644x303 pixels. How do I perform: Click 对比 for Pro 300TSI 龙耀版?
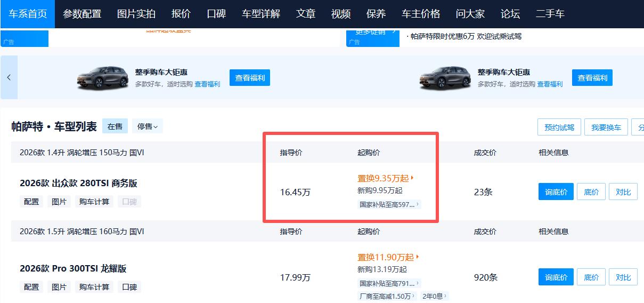(623, 277)
